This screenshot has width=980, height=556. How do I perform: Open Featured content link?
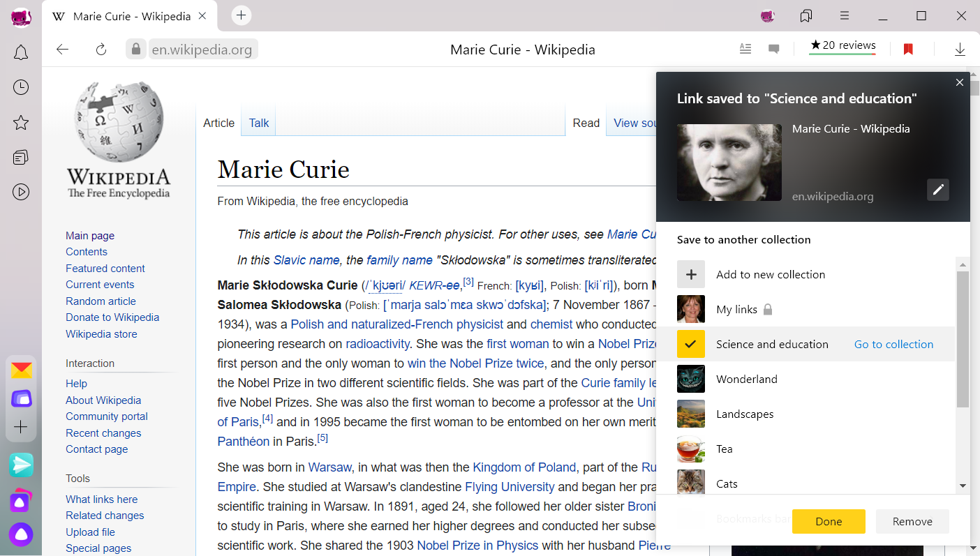point(105,269)
